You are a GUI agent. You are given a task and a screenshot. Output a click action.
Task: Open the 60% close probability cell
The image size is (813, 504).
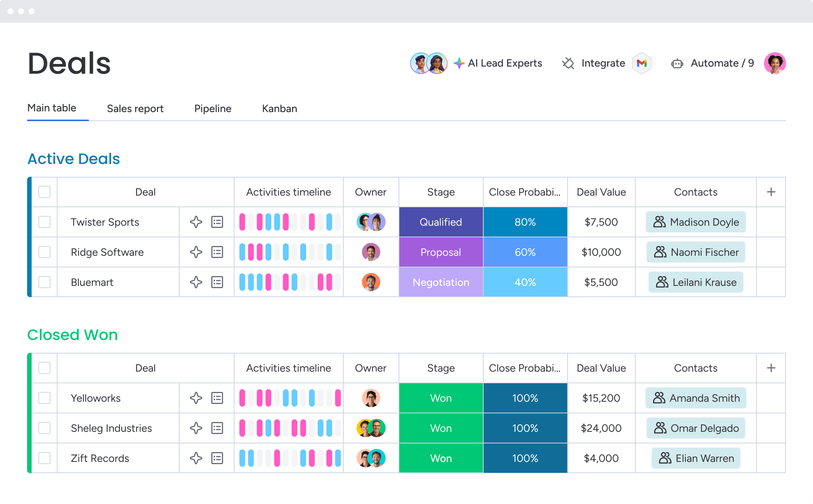525,252
